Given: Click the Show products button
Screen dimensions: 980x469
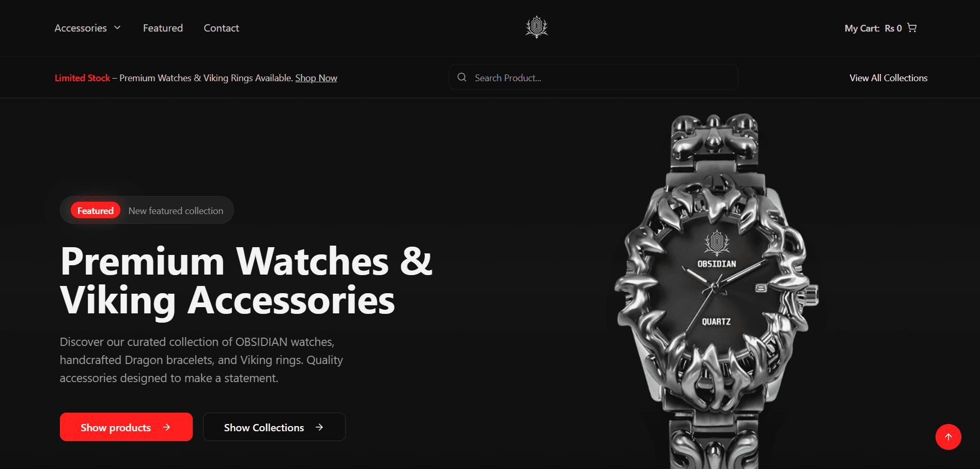Looking at the screenshot, I should pyautogui.click(x=126, y=427).
